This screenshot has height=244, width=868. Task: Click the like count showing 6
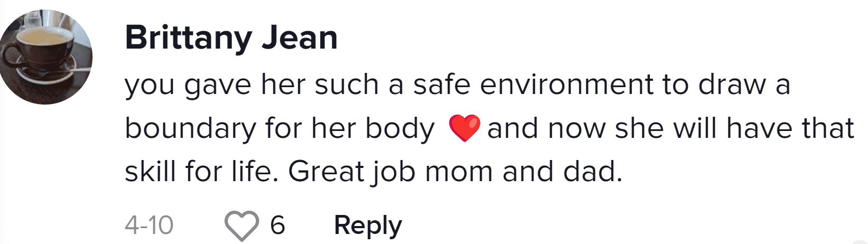tap(278, 226)
